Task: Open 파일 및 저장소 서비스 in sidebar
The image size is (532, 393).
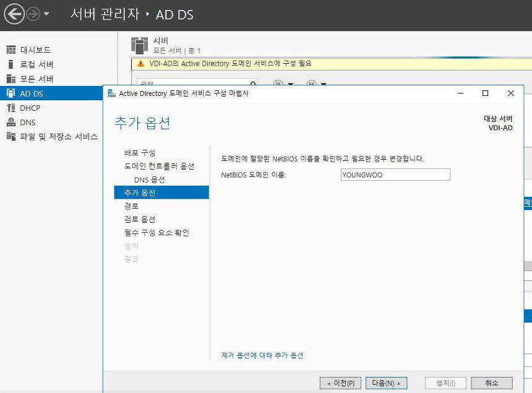Action: (x=59, y=136)
